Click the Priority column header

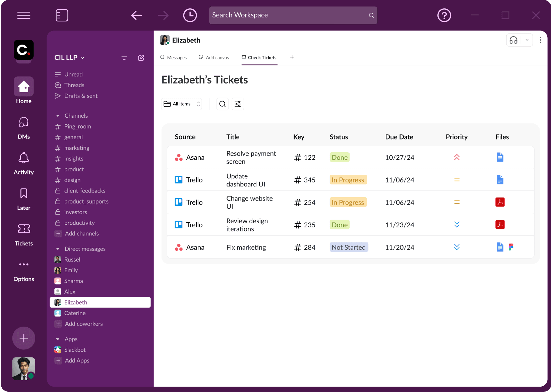[x=456, y=137]
